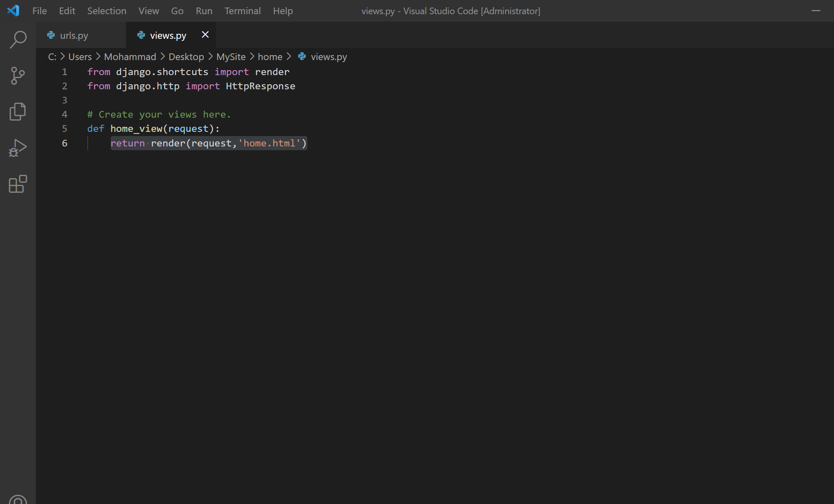Click the window title 'views.py - Visual Studio Code'
Viewport: 834px width, 504px height.
click(451, 11)
